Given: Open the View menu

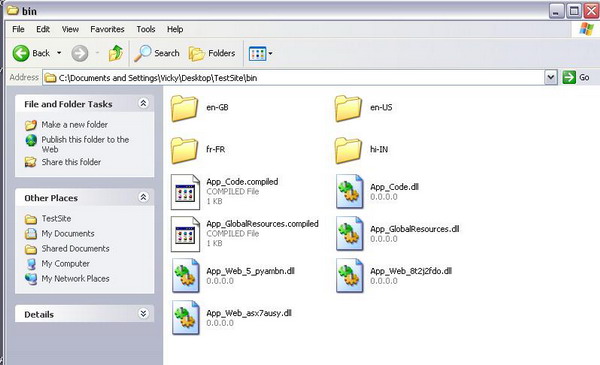Looking at the screenshot, I should (x=70, y=29).
